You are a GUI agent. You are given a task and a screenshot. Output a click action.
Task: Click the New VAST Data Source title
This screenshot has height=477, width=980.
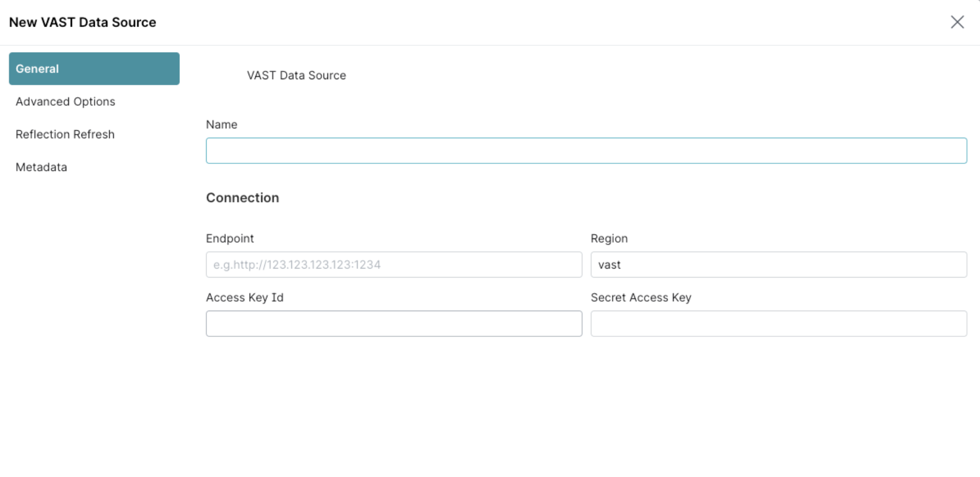[x=83, y=23]
